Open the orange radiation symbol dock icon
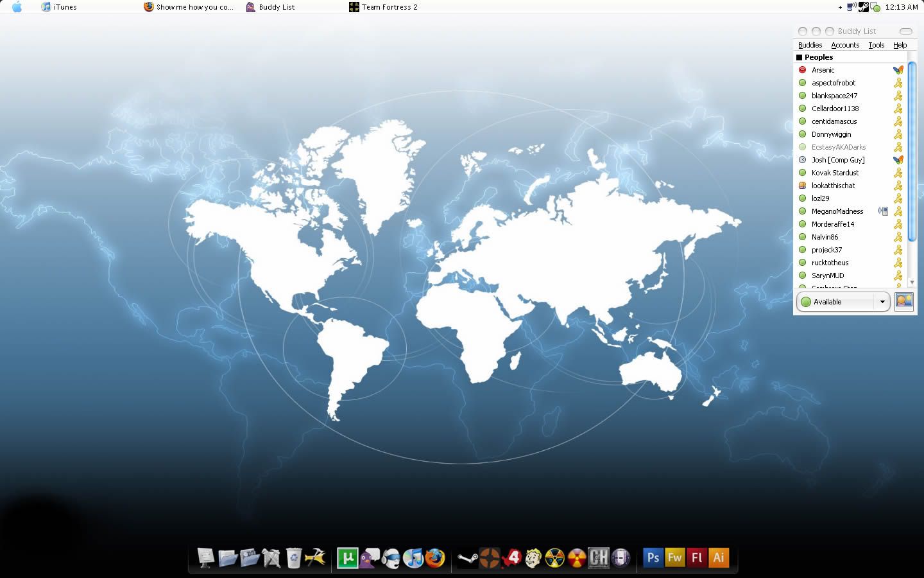The image size is (924, 578). click(577, 557)
